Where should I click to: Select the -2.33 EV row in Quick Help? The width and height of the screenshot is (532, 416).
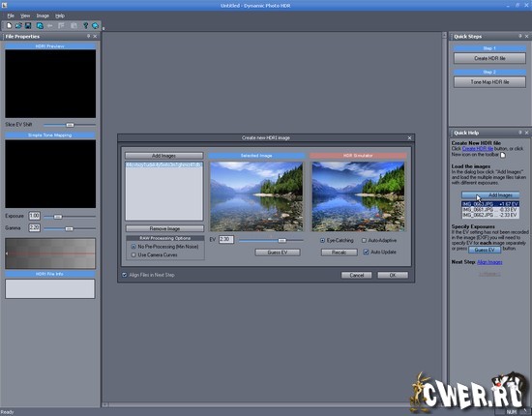pyautogui.click(x=490, y=215)
